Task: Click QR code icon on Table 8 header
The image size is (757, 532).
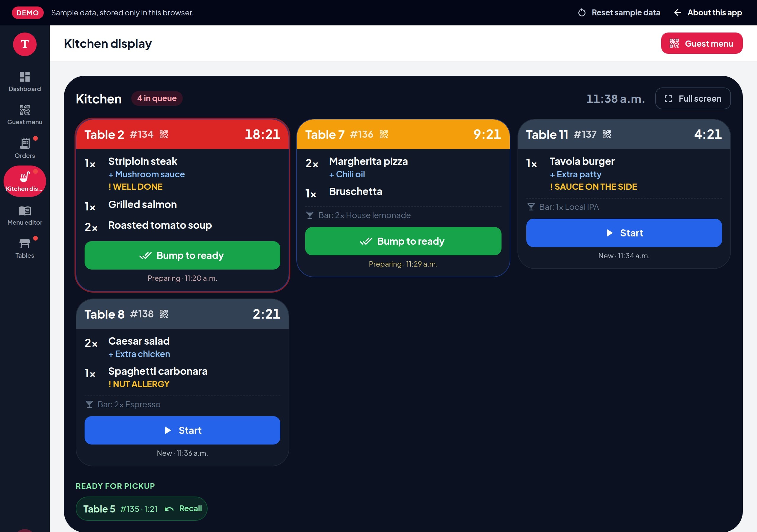Action: coord(164,314)
